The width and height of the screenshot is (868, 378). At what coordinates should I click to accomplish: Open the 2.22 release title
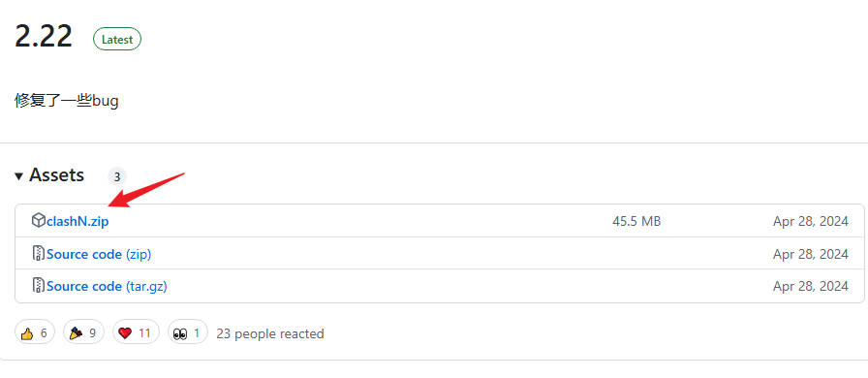(44, 37)
